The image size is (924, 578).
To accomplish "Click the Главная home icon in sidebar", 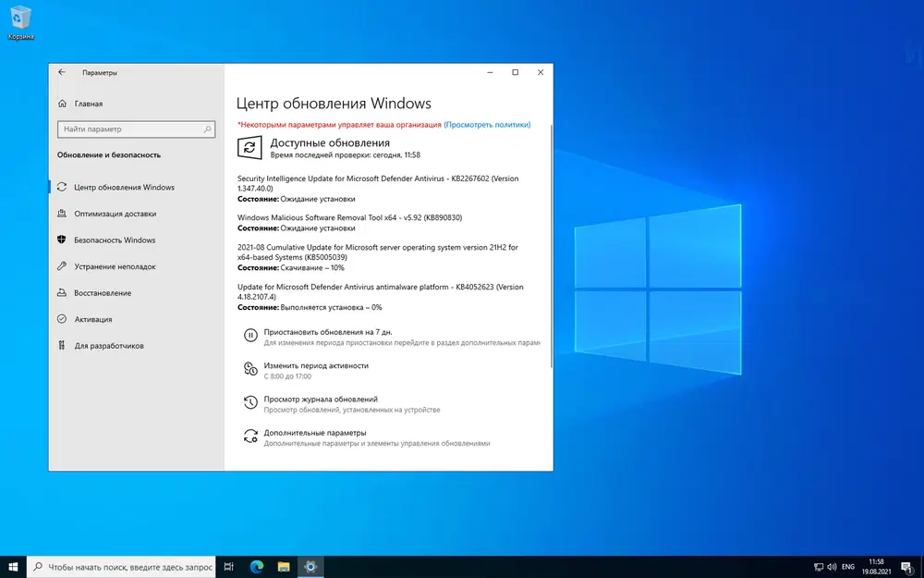I will 62,104.
